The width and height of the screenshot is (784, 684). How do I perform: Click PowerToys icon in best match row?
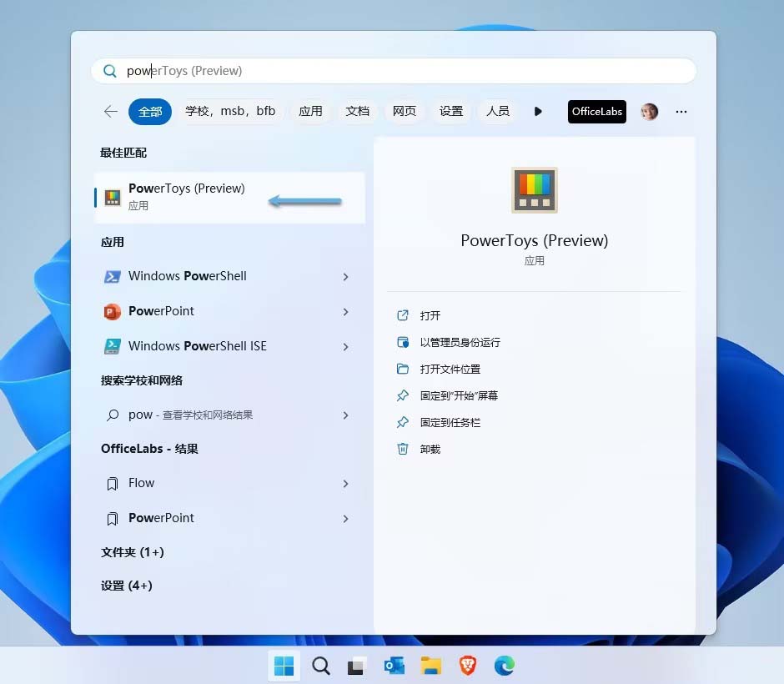pos(113,198)
